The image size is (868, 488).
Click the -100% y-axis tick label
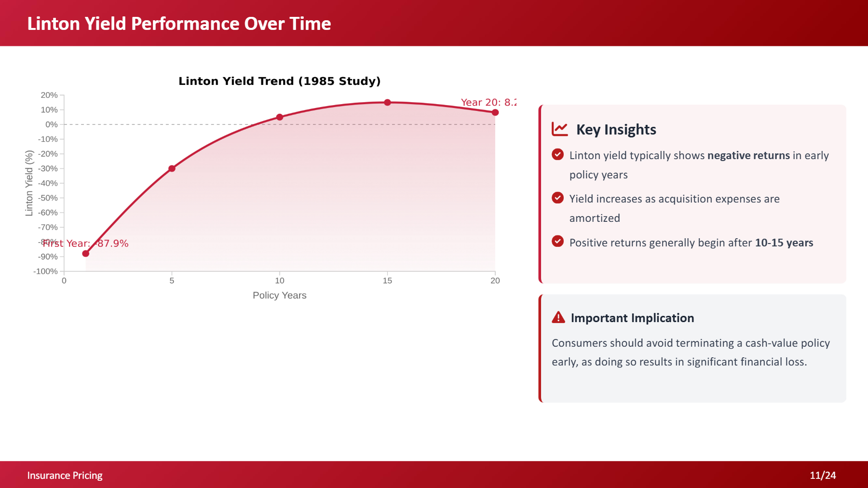[45, 271]
